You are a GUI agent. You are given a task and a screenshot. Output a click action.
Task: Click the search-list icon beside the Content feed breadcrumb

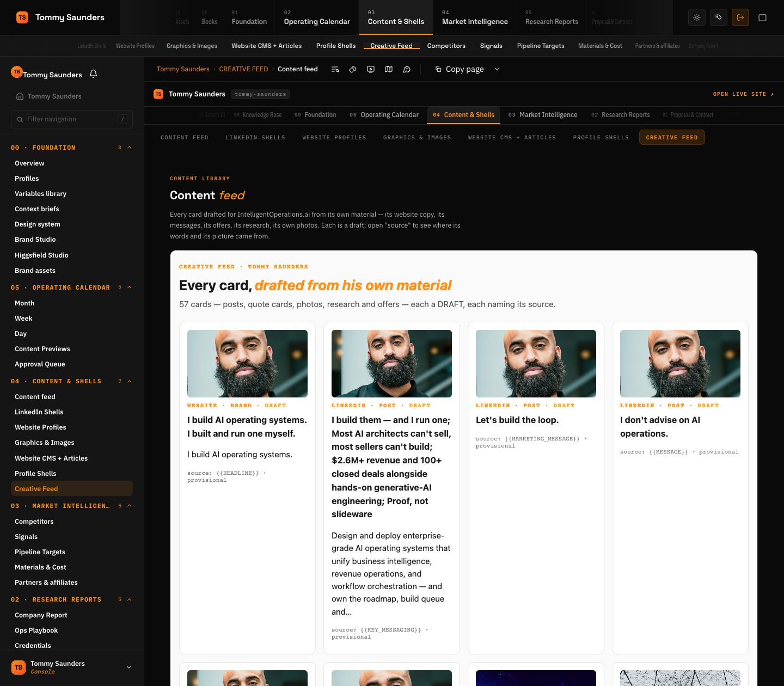pos(335,69)
